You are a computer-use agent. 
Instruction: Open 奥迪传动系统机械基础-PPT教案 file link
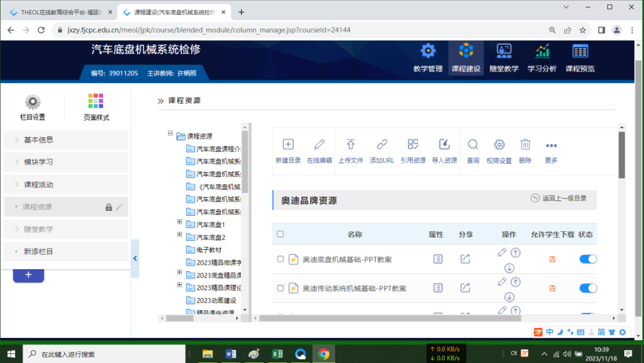354,288
